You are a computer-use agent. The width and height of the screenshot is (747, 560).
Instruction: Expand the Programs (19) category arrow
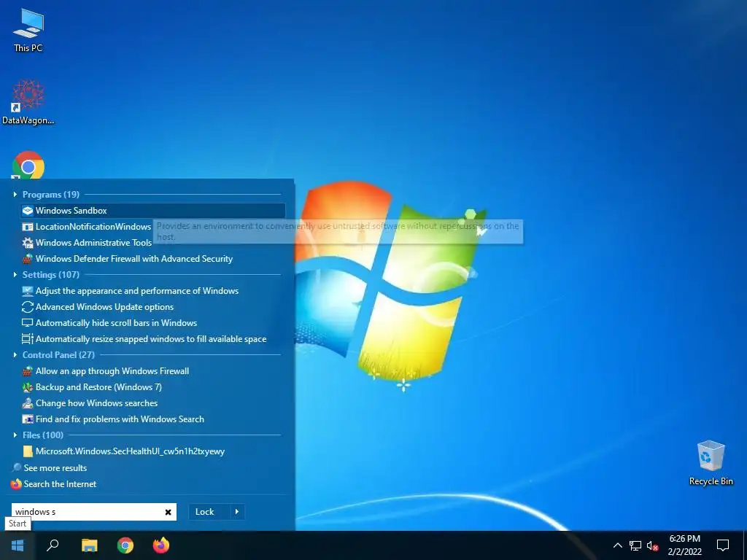(15, 194)
